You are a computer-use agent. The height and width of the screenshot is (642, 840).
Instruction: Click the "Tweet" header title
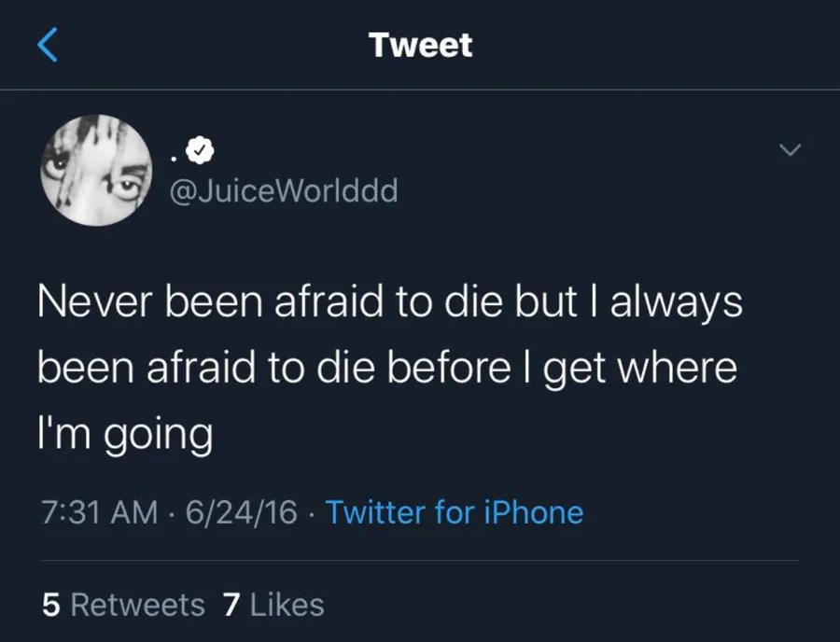[x=420, y=45]
